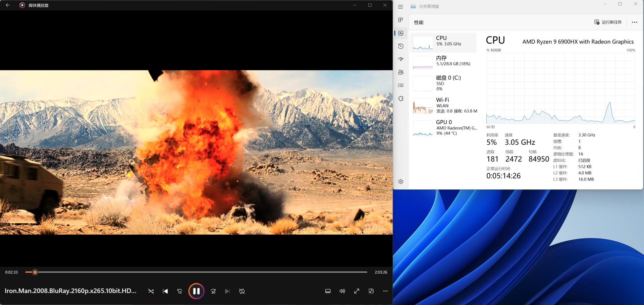Open the Users view in Task Manager
This screenshot has height=305, width=644.
[x=400, y=72]
